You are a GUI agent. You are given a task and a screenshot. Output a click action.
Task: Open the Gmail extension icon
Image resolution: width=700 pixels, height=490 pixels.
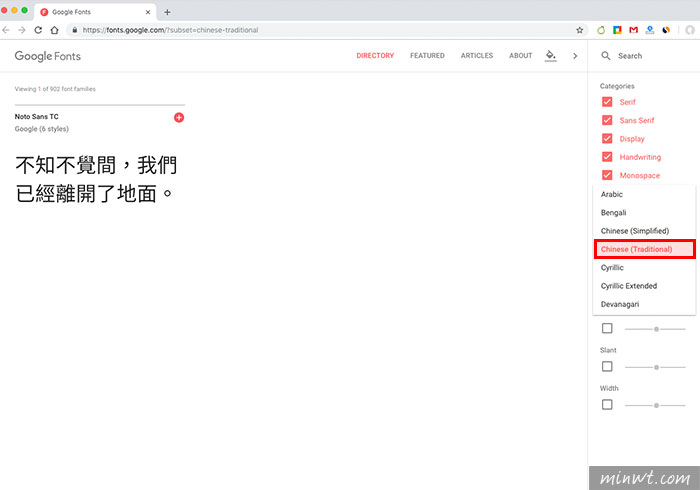[633, 30]
